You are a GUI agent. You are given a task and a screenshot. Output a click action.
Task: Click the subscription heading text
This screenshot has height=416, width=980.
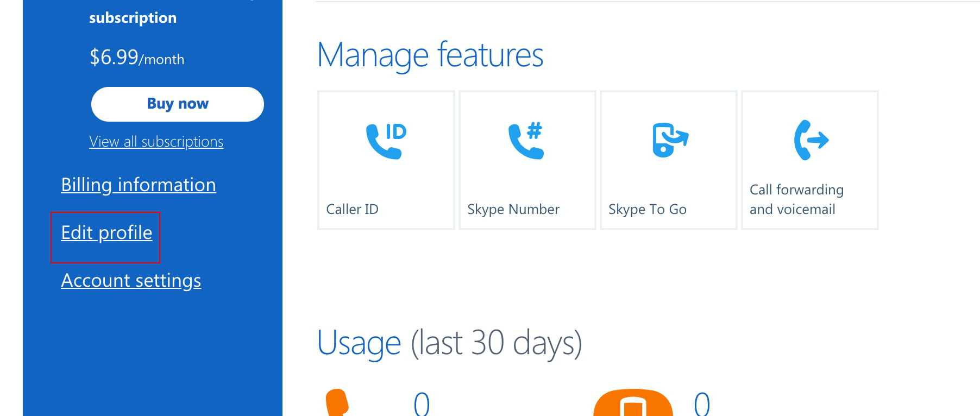tap(133, 18)
